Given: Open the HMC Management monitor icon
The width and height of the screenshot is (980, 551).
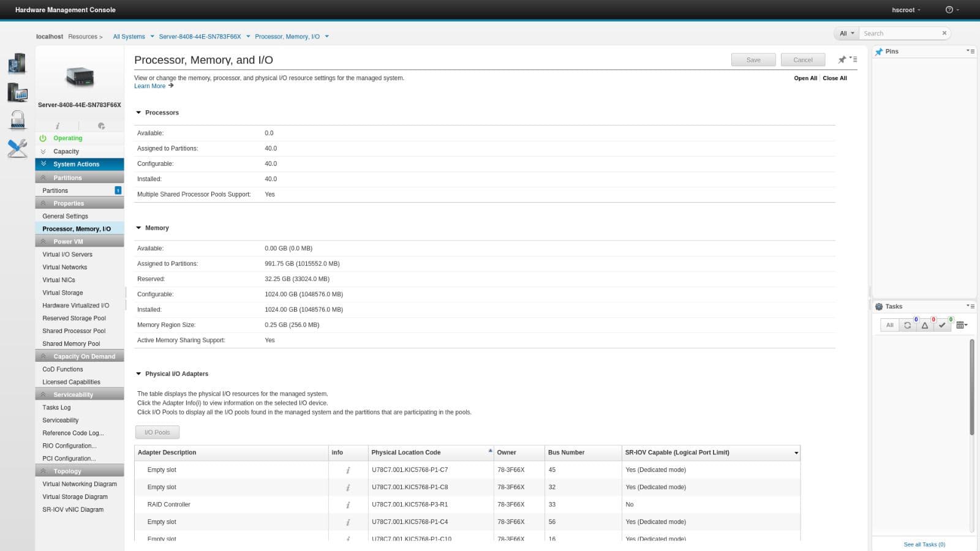Looking at the screenshot, I should pyautogui.click(x=17, y=92).
